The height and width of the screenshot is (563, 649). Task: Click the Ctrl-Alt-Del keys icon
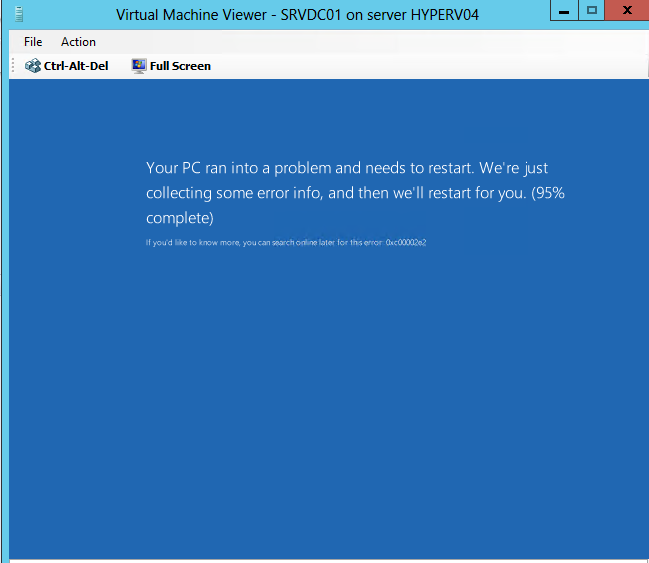tap(33, 66)
